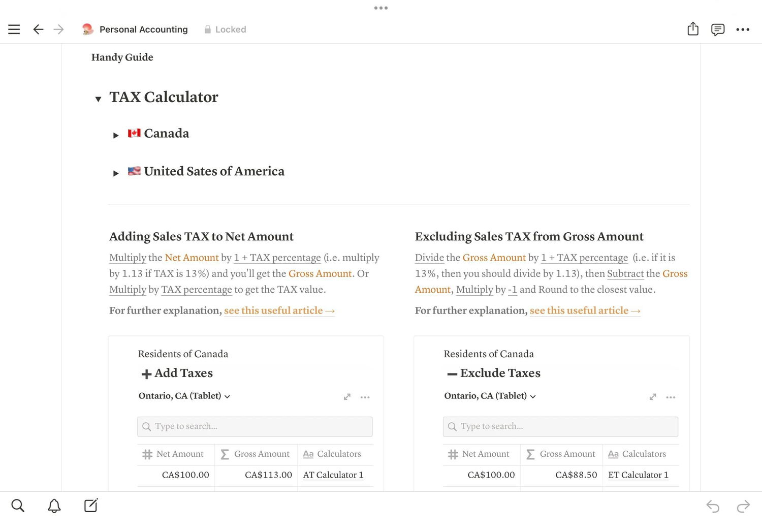Open notifications bell icon
The height and width of the screenshot is (532, 762).
pyautogui.click(x=54, y=506)
